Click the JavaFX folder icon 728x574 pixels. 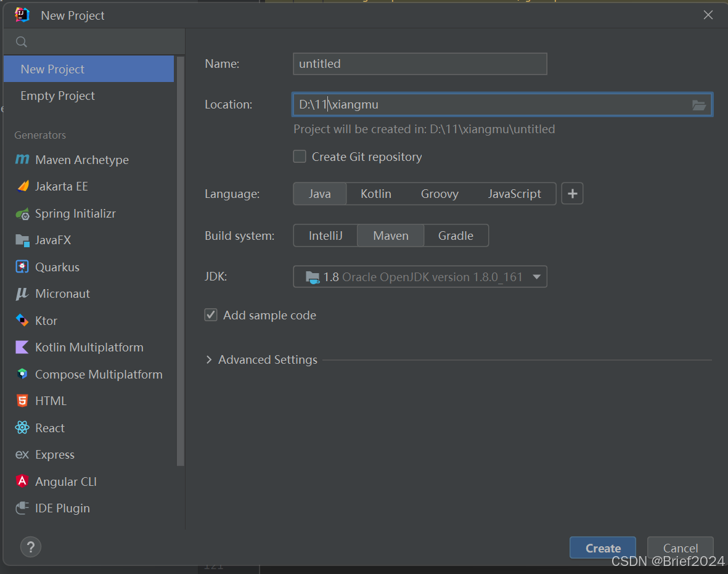tap(22, 240)
